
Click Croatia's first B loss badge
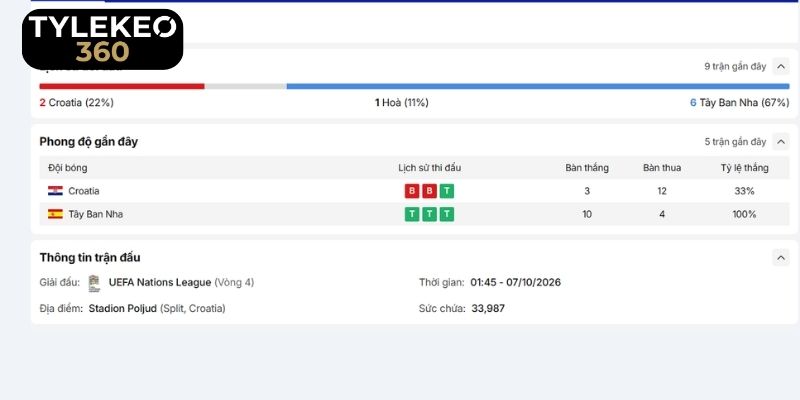pyautogui.click(x=412, y=191)
